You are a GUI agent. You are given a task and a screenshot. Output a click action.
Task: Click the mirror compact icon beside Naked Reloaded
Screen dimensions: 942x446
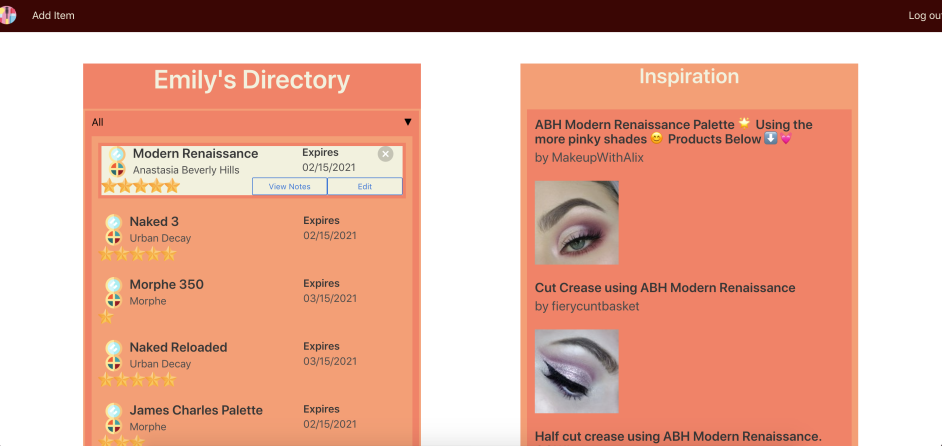click(114, 348)
